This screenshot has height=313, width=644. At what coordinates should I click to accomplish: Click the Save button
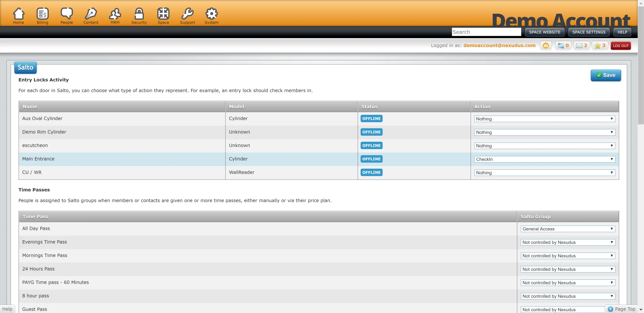(x=606, y=75)
